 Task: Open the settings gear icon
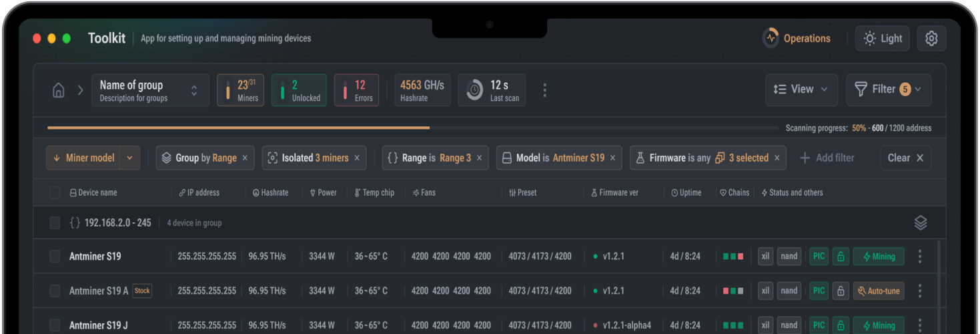coord(931,39)
